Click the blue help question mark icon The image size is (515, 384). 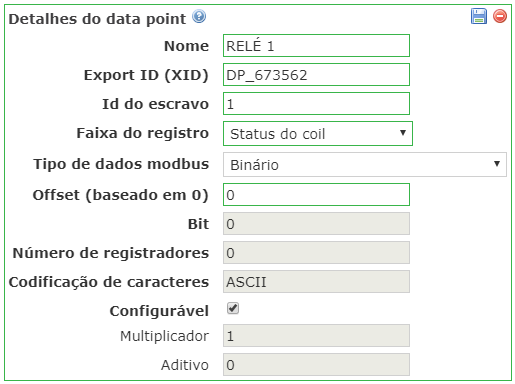click(x=199, y=16)
